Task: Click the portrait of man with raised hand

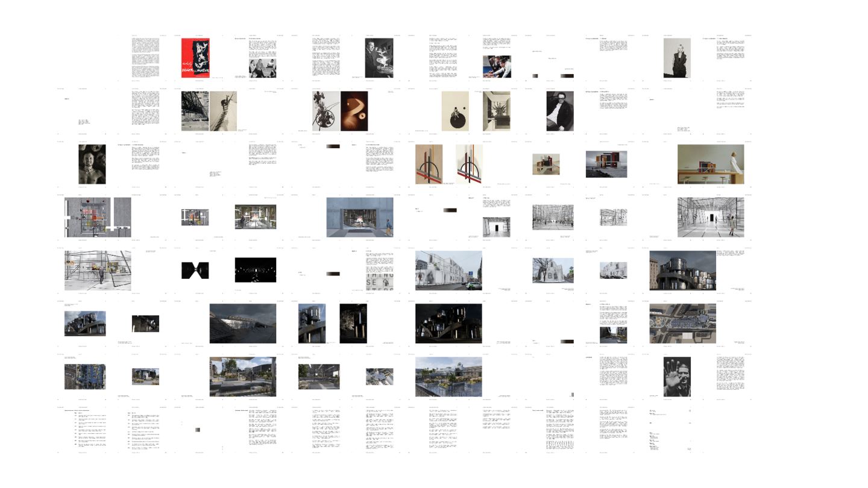Action: coord(677,377)
